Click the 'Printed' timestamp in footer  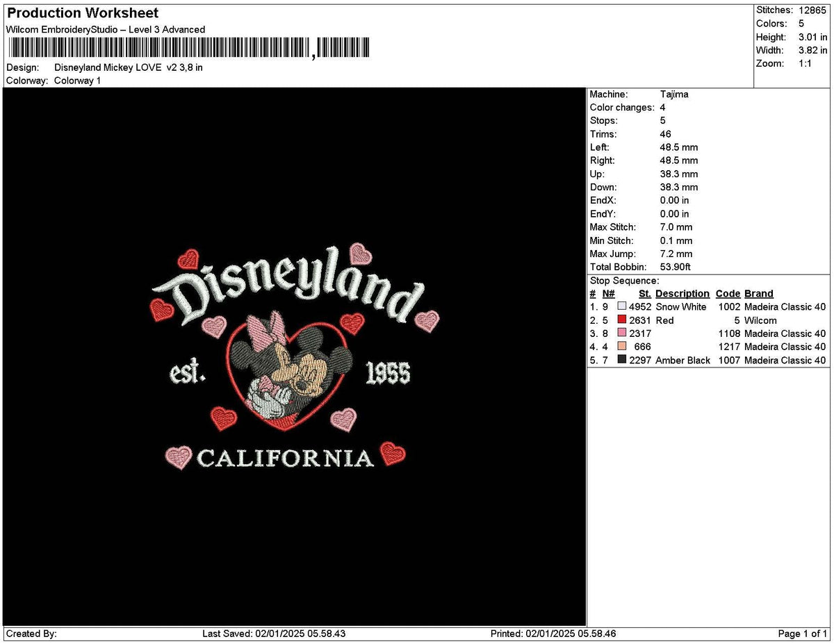[x=553, y=634]
